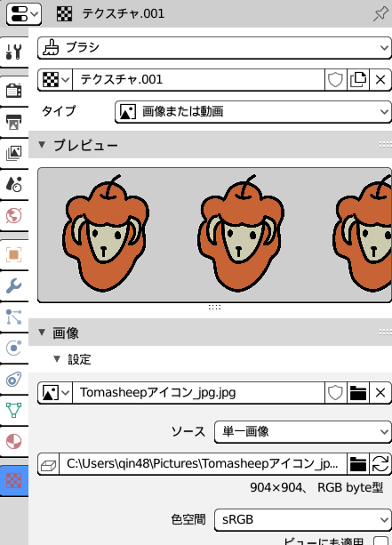
Task: Open the Material properties tab
Action: 14,442
